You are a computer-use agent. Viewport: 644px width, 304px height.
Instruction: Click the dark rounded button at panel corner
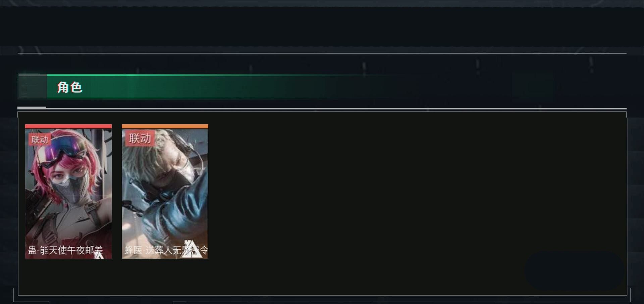point(575,271)
